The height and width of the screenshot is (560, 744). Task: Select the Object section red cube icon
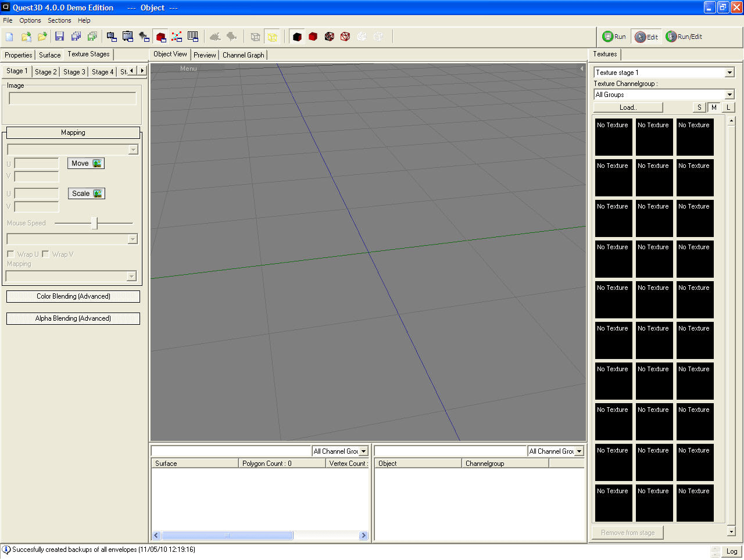161,37
